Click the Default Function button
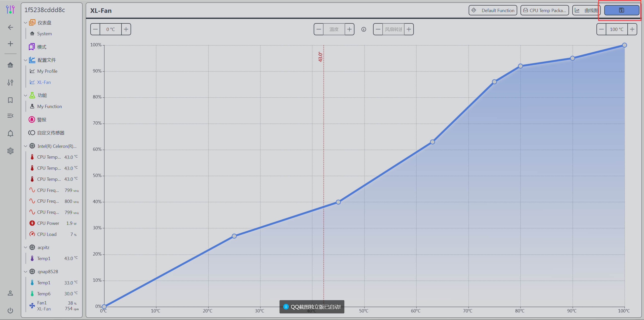Viewport: 644px width, 320px height. pos(493,10)
